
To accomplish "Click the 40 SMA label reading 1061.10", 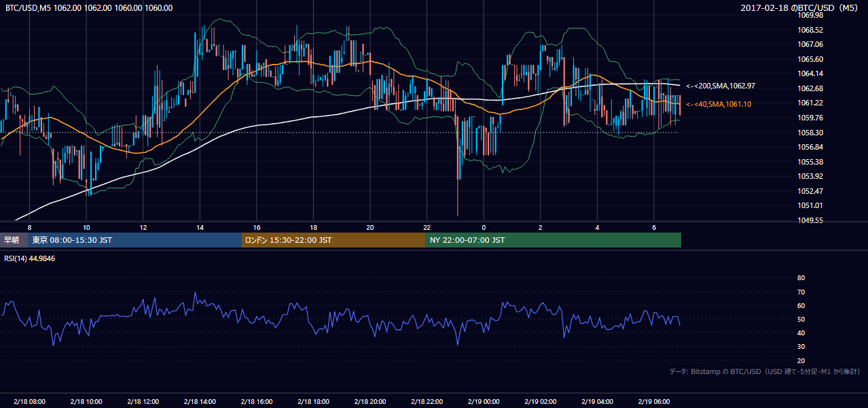I will click(x=719, y=104).
